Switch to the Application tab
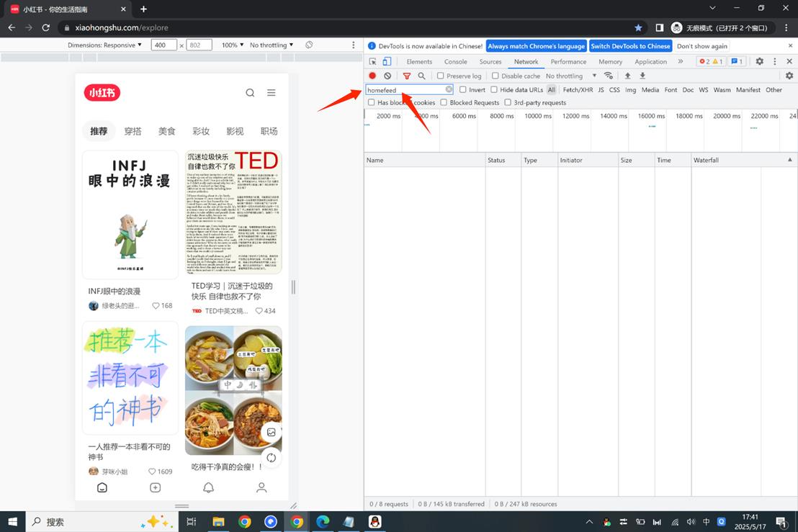 pos(650,61)
